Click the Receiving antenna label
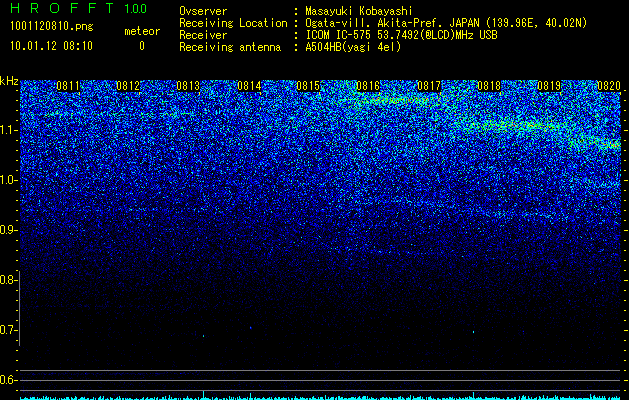 point(230,47)
